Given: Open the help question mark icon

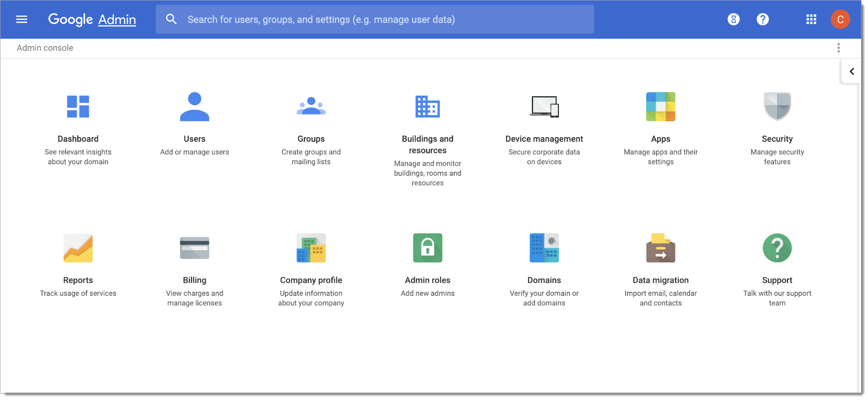Looking at the screenshot, I should [x=763, y=19].
